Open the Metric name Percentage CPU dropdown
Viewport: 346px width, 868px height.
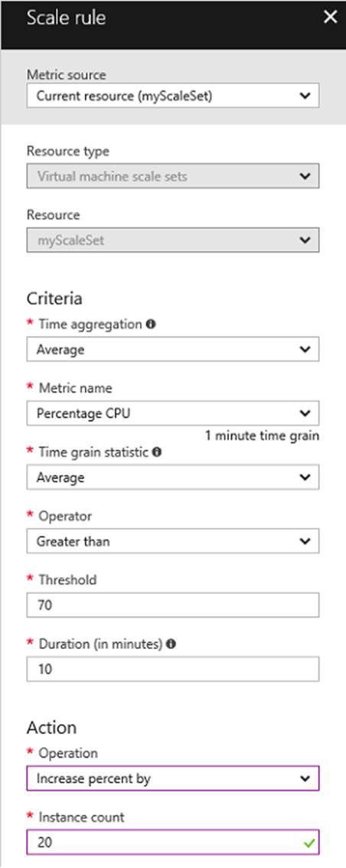tap(173, 413)
